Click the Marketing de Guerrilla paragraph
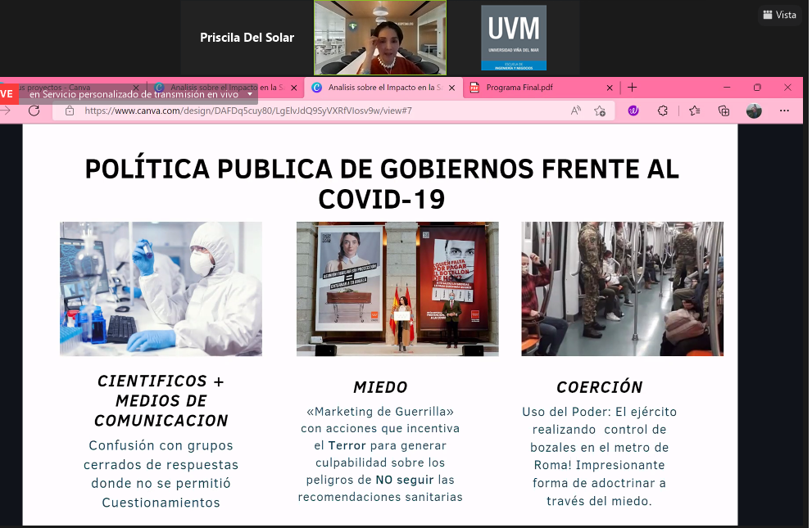 380,454
